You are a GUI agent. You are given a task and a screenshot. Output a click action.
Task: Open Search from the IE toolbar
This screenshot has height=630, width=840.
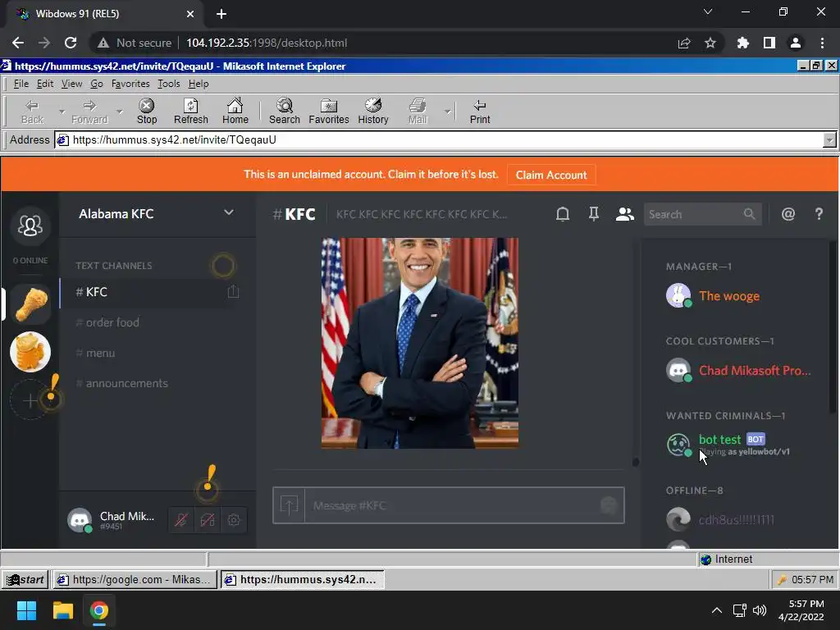tap(285, 112)
